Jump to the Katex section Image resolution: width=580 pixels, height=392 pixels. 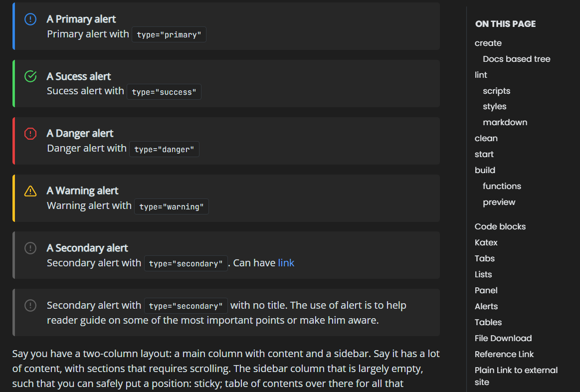486,242
